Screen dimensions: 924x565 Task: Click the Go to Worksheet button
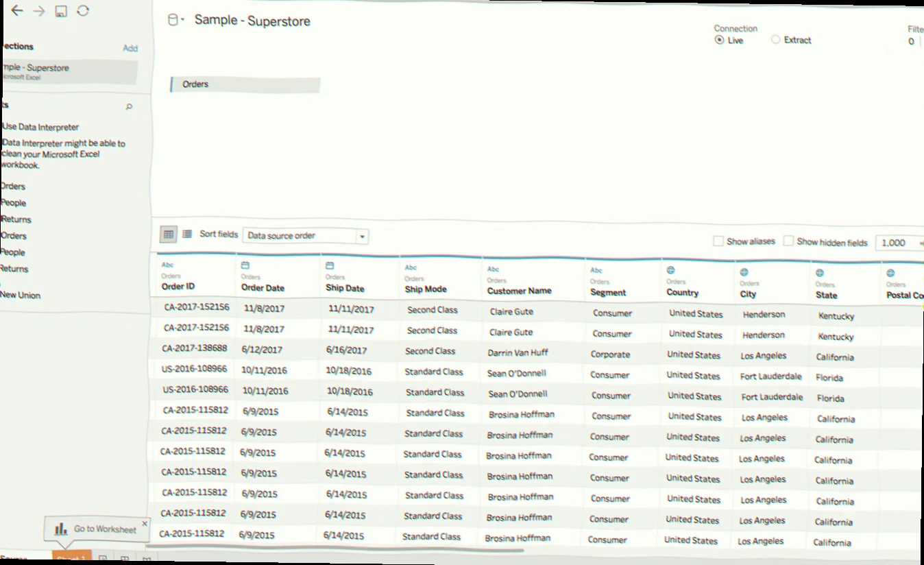97,529
